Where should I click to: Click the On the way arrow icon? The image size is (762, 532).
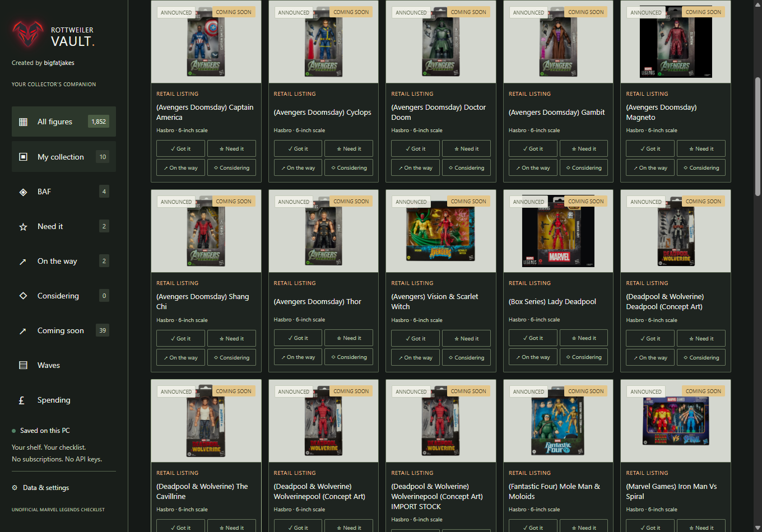pyautogui.click(x=23, y=262)
